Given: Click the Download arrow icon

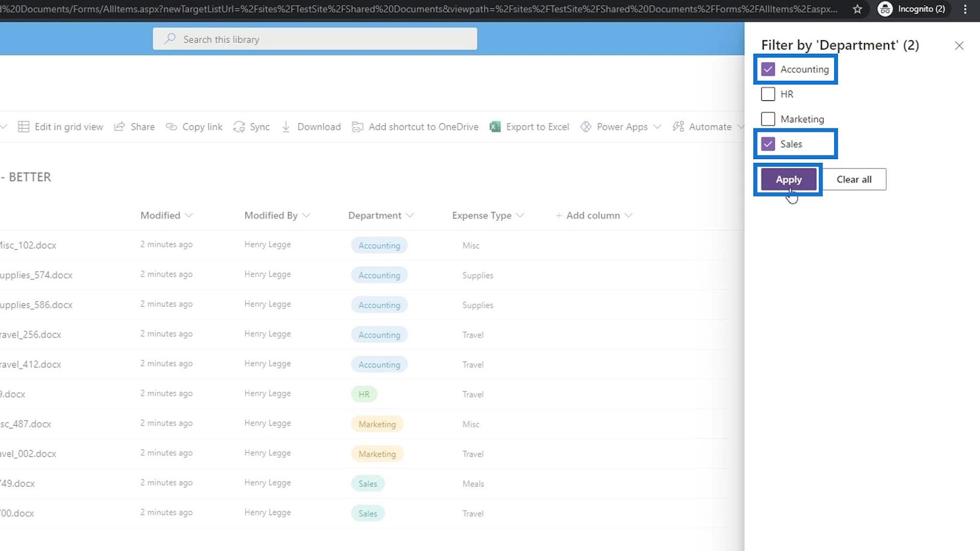Looking at the screenshot, I should tap(286, 127).
